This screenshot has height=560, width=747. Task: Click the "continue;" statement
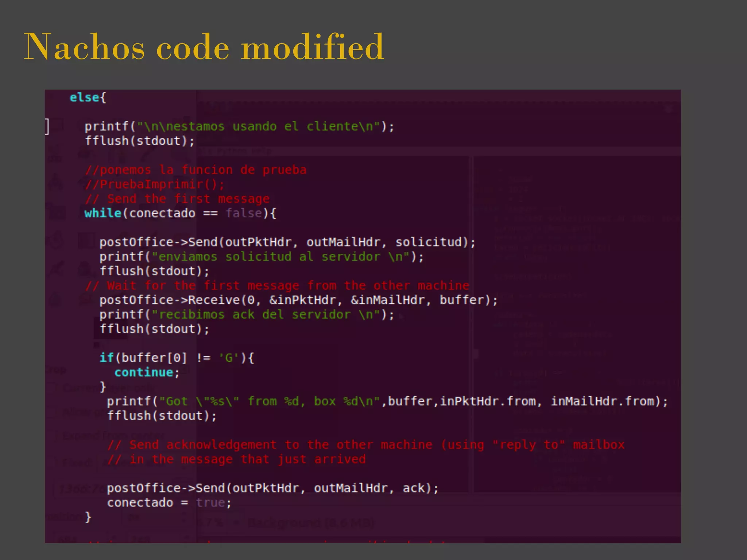(x=147, y=372)
